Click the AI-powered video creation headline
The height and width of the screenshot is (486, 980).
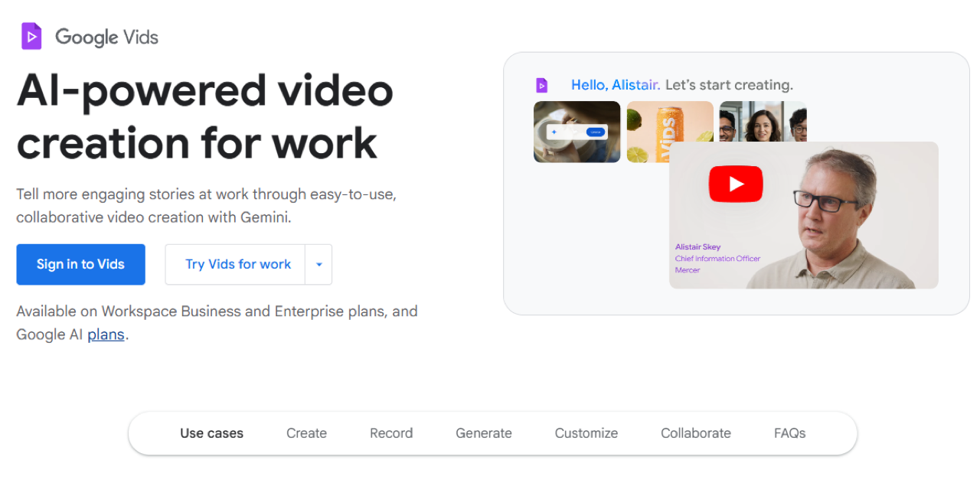[205, 116]
